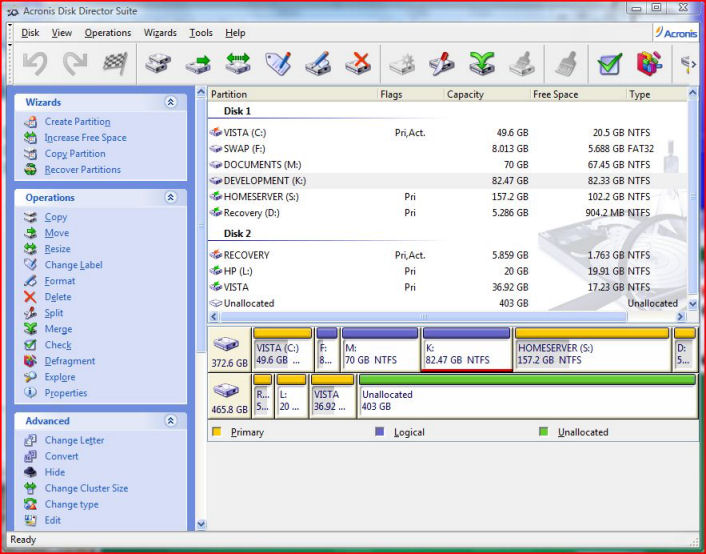
Task: Collapse the Advanced panel
Action: 171,421
